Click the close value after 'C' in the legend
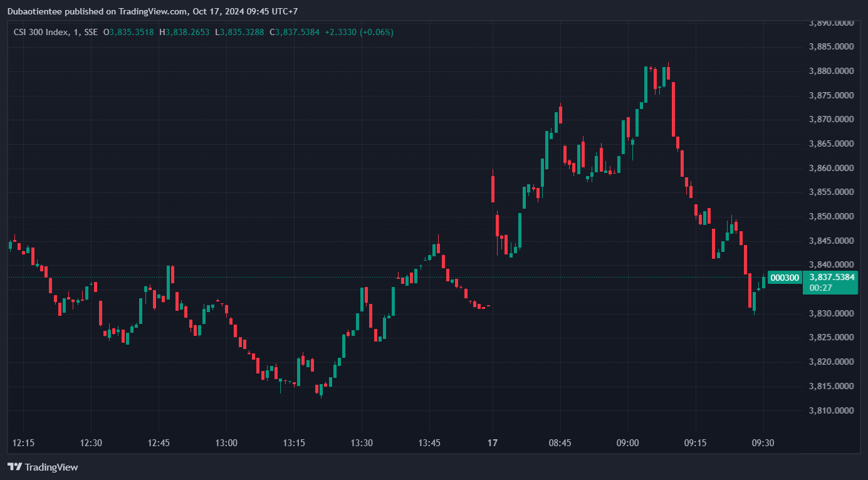 coord(297,32)
